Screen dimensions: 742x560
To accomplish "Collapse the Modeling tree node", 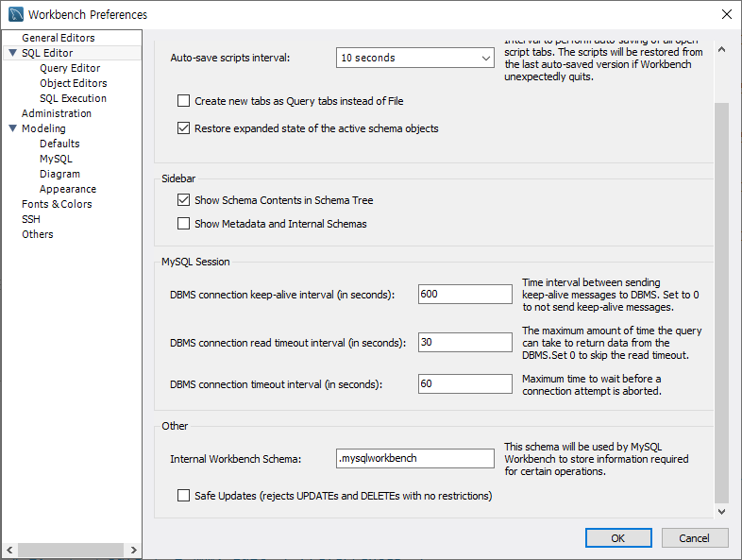I will pyautogui.click(x=13, y=128).
